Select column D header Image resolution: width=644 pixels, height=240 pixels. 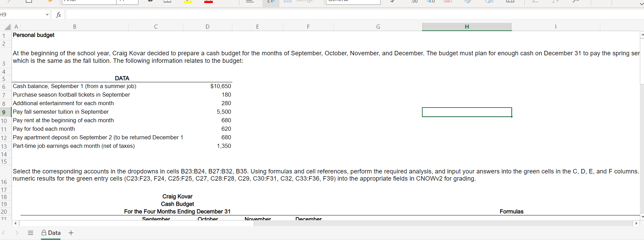(207, 27)
